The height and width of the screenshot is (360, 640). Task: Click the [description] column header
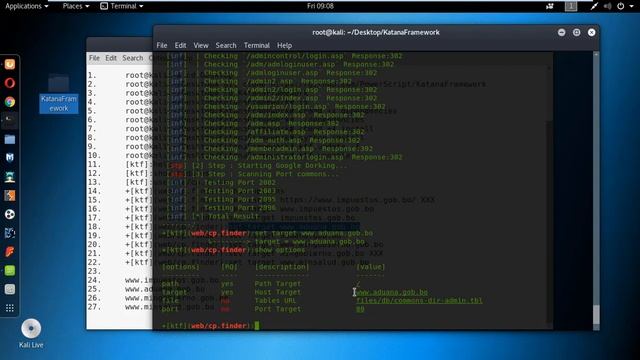(282, 267)
